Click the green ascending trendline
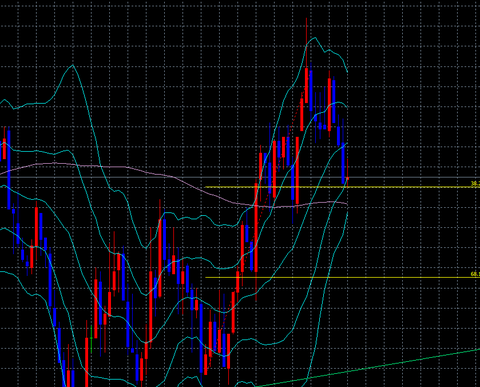Viewport: 480px width, 387px height. (367, 368)
